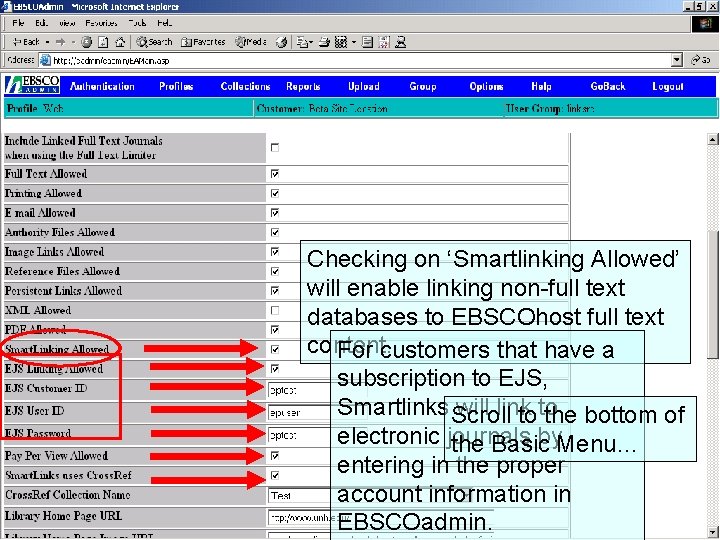
Task: Click the page scrollbar down arrow
Action: tap(712, 533)
